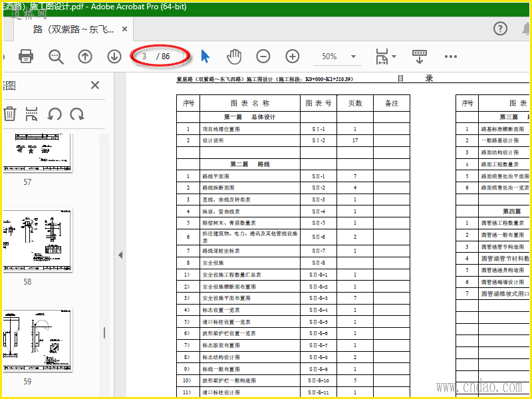
Task: Click the '路线纵断面图' row text
Action: pyautogui.click(x=218, y=188)
